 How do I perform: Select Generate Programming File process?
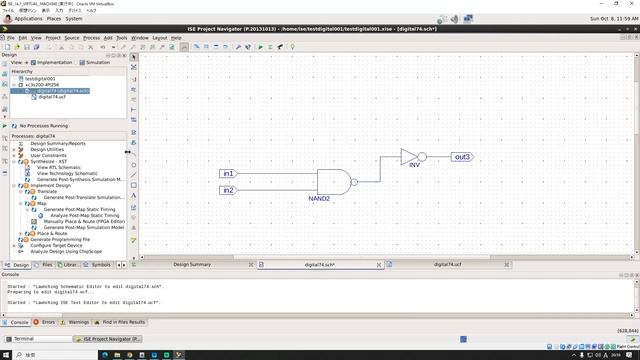coord(60,240)
